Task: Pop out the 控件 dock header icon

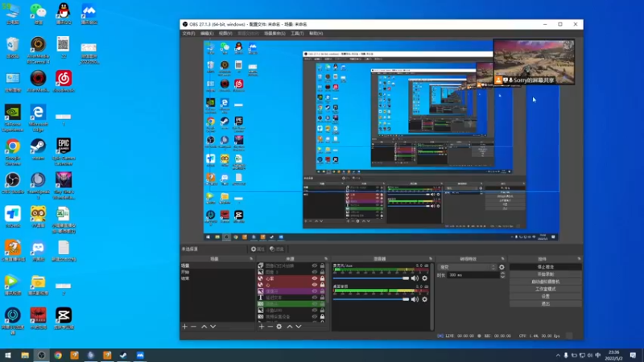Action: coord(579,259)
